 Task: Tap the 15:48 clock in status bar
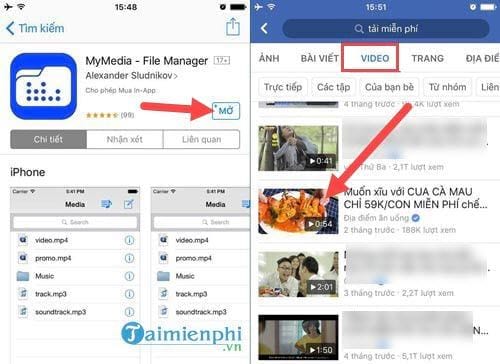(125, 7)
